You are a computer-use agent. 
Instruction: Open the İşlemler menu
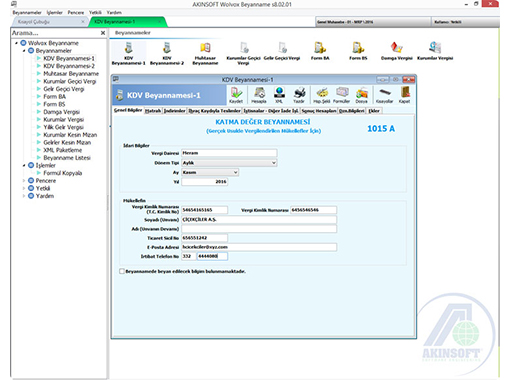click(54, 12)
